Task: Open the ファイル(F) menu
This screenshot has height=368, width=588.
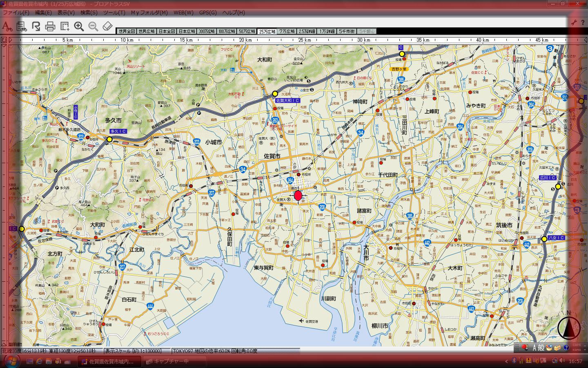Action: 16,13
